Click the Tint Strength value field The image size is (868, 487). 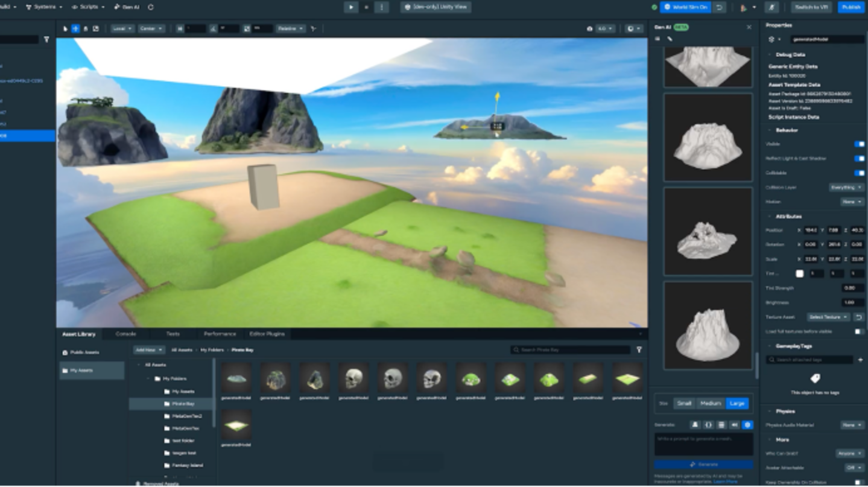[x=854, y=288]
